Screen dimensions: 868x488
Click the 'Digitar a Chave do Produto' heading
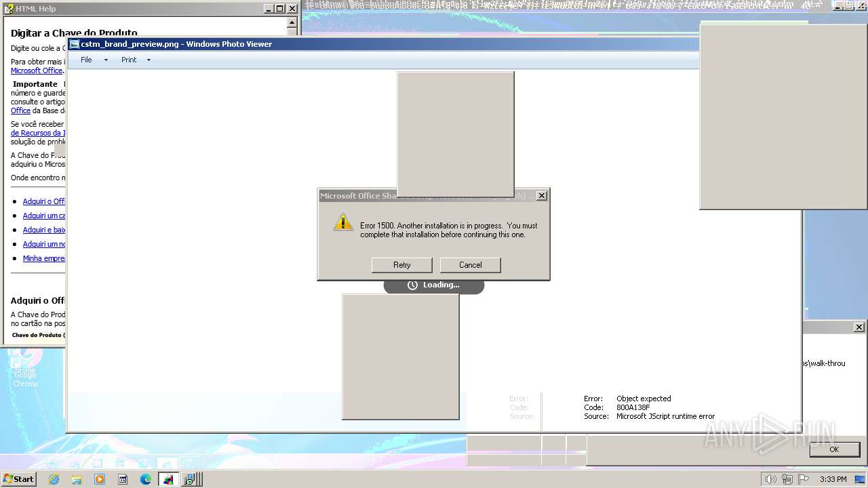coord(74,33)
